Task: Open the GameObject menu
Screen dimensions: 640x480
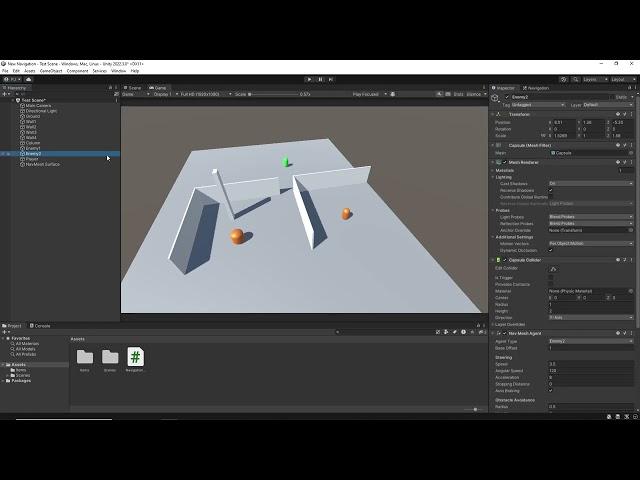Action: click(x=51, y=71)
